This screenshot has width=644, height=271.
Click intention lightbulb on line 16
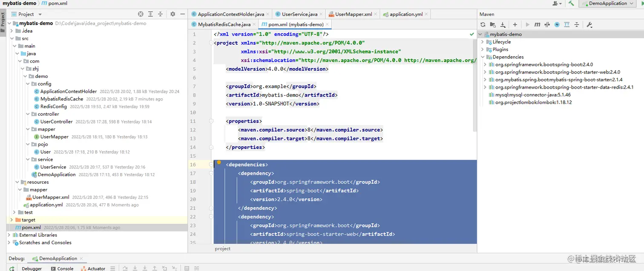219,162
